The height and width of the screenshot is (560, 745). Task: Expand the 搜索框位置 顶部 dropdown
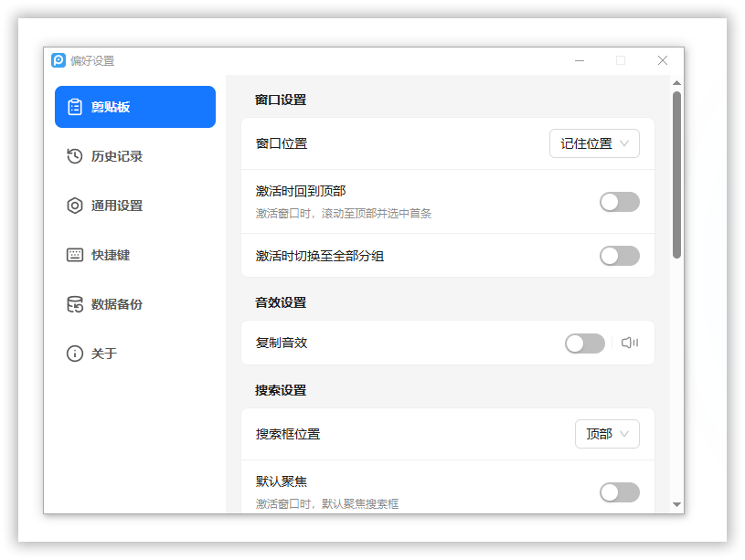pyautogui.click(x=607, y=434)
